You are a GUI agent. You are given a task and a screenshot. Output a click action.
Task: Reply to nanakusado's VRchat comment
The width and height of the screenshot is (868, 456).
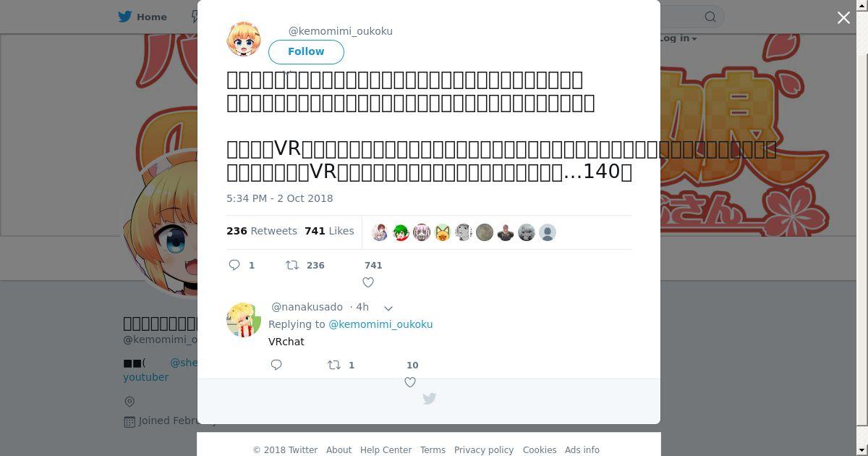click(276, 365)
